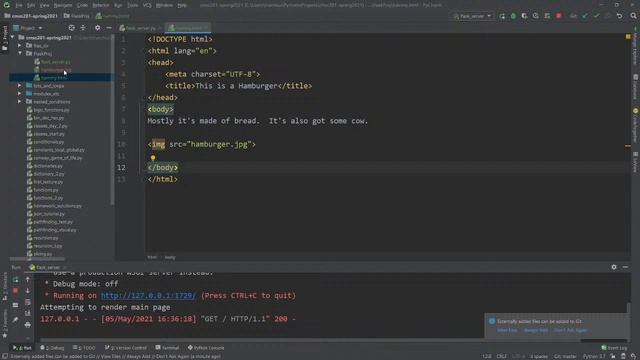Open the VCS menu
Image resolution: width=640 pixels, height=360 pixels.
pos(147,5)
